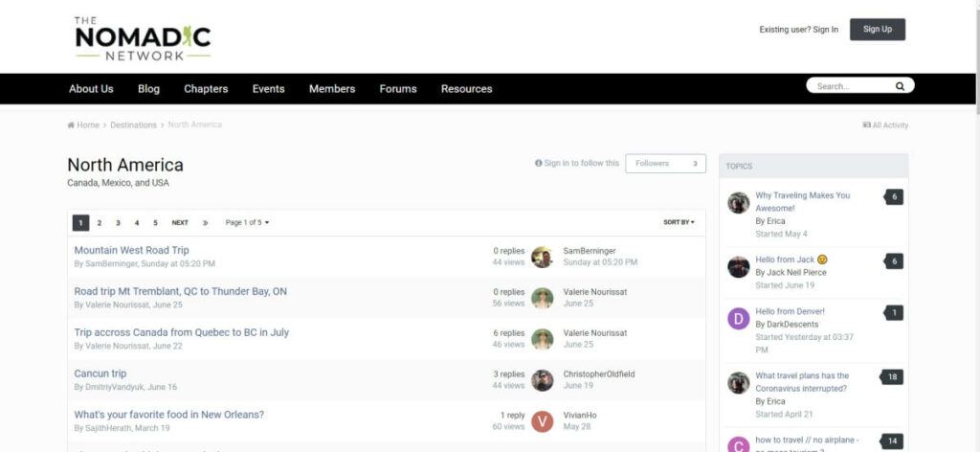This screenshot has width=980, height=452.
Task: Click VivianHo last poster name
Action: 579,415
